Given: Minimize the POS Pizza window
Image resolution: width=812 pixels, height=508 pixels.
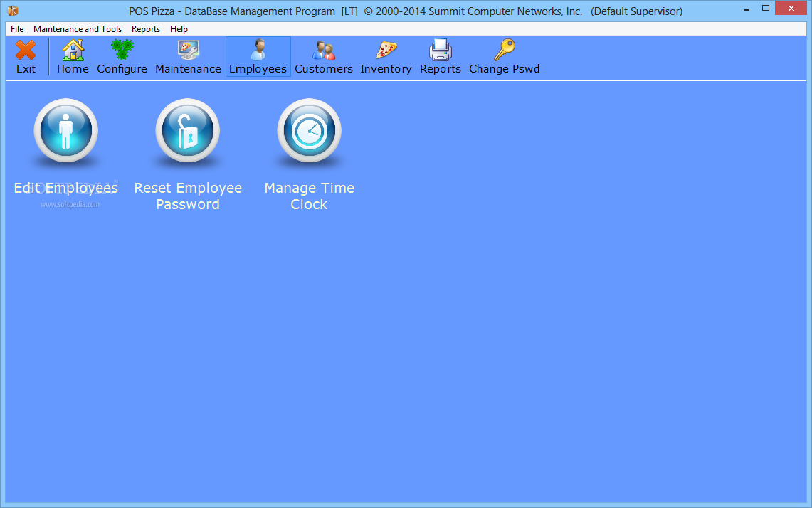Looking at the screenshot, I should [x=747, y=9].
